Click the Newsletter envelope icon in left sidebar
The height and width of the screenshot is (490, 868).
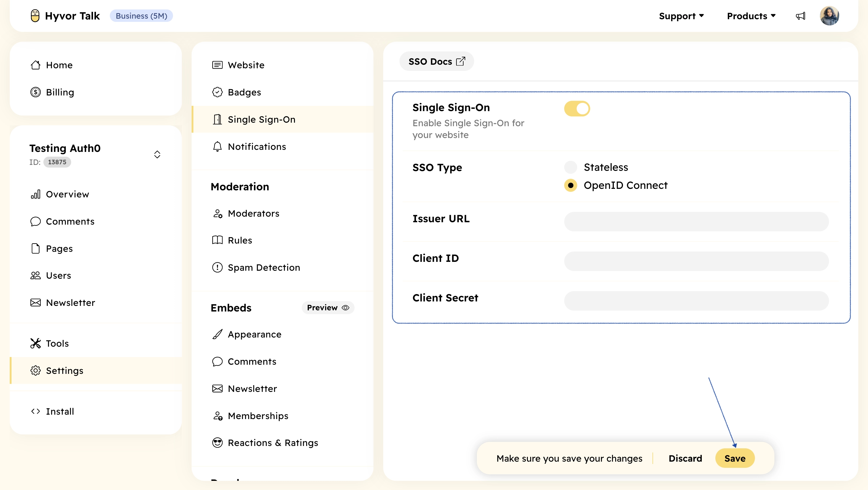(35, 303)
